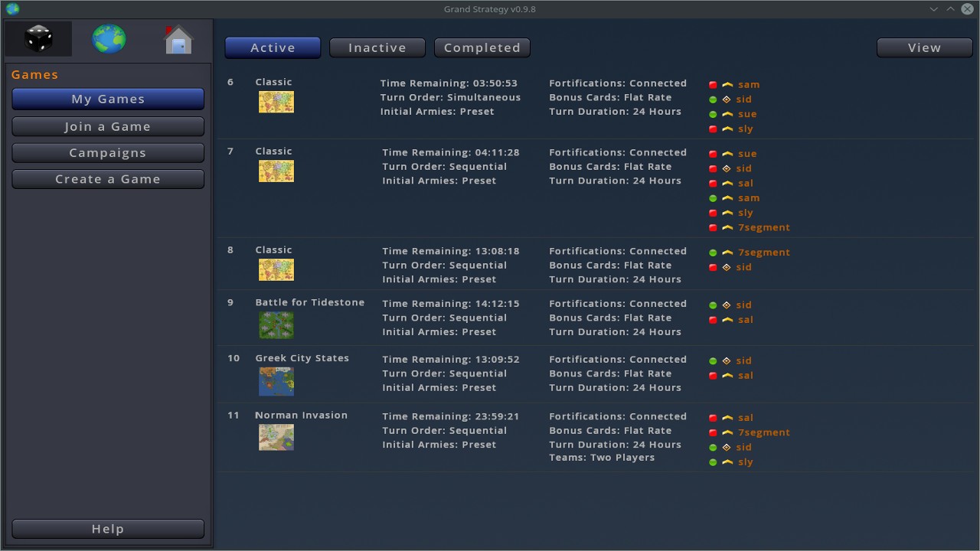Click the rank icon next to sam in game 6
Screen dimensions: 980x551
[727, 85]
